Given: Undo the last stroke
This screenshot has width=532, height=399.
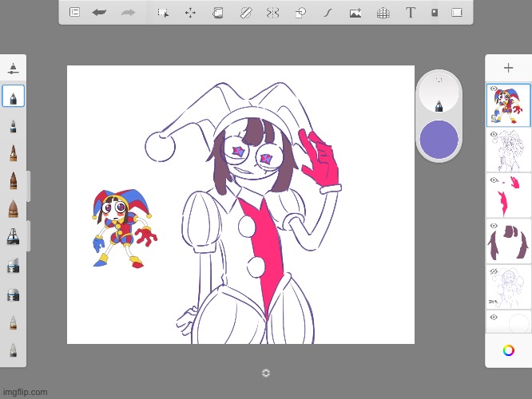Looking at the screenshot, I should (x=99, y=13).
